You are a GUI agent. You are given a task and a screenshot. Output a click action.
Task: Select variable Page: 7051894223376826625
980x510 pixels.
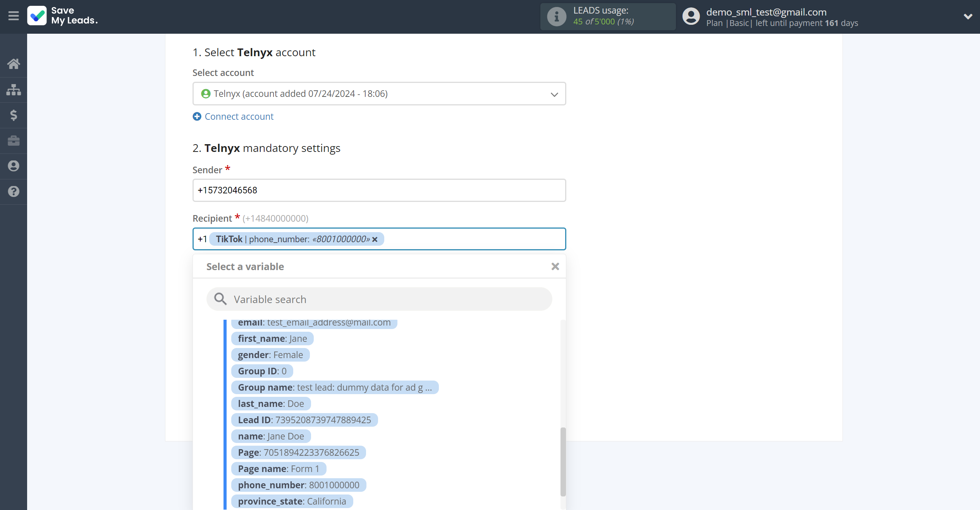tap(299, 453)
